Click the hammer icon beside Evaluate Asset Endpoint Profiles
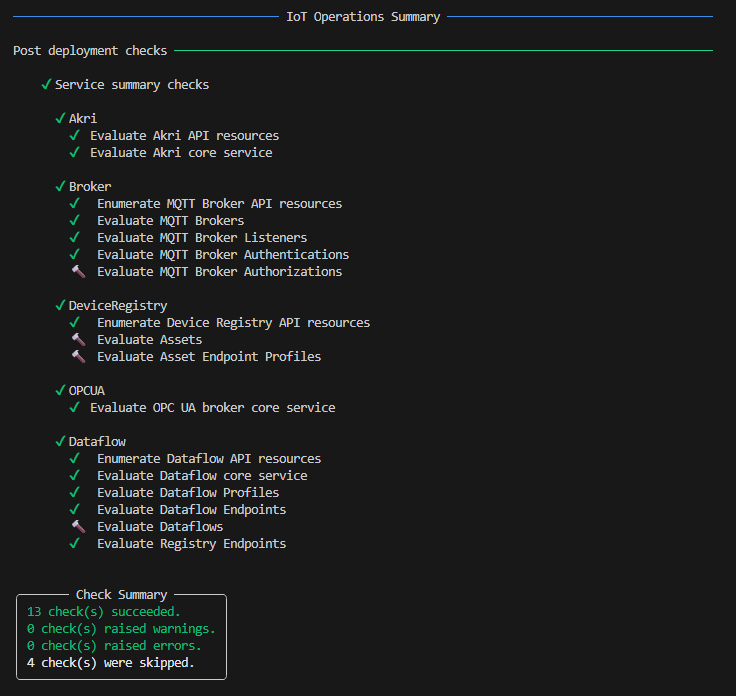The width and height of the screenshot is (736, 696). [x=76, y=357]
